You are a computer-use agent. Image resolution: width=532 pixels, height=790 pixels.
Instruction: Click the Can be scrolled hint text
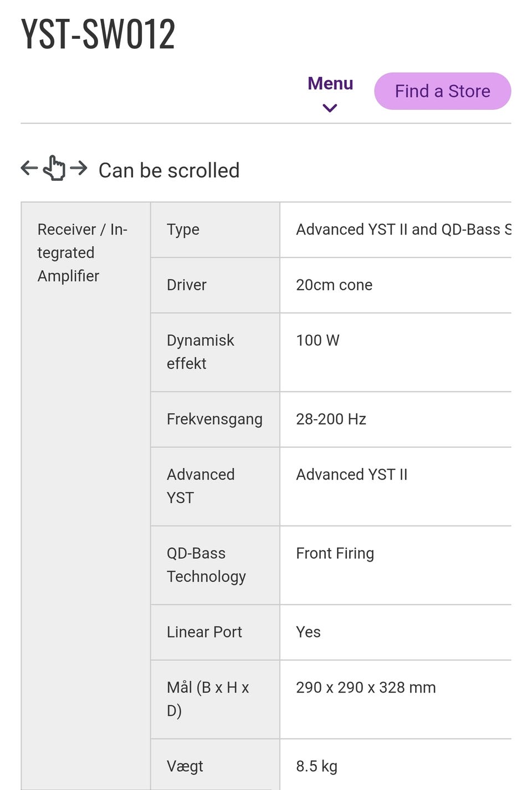tap(169, 170)
